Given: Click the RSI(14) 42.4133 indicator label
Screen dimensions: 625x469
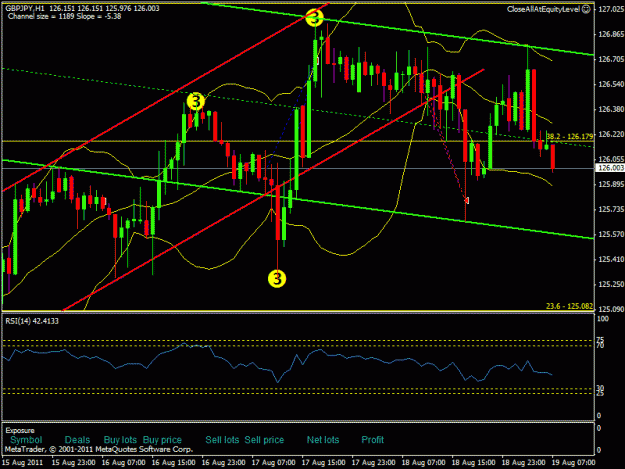Looking at the screenshot, I should pyautogui.click(x=32, y=321).
